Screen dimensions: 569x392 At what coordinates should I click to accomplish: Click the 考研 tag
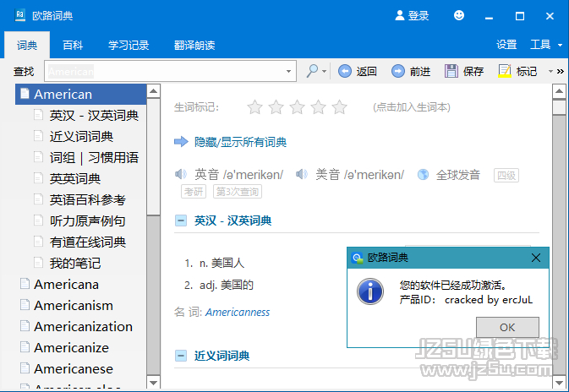pyautogui.click(x=194, y=192)
